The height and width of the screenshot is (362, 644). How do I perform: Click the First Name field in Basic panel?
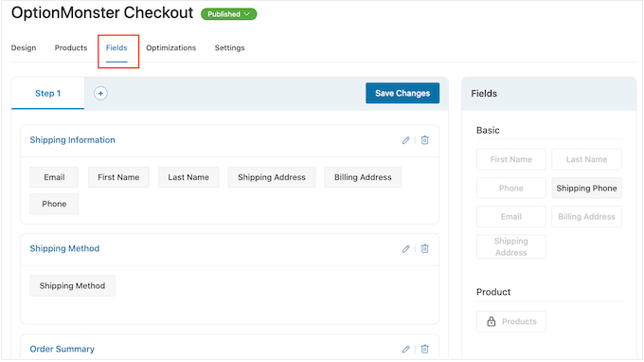pyautogui.click(x=510, y=159)
